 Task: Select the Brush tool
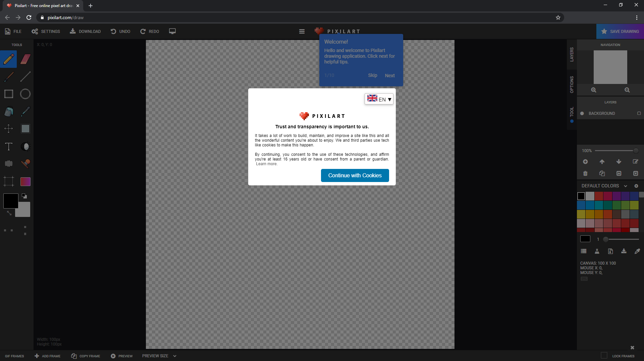[8, 77]
